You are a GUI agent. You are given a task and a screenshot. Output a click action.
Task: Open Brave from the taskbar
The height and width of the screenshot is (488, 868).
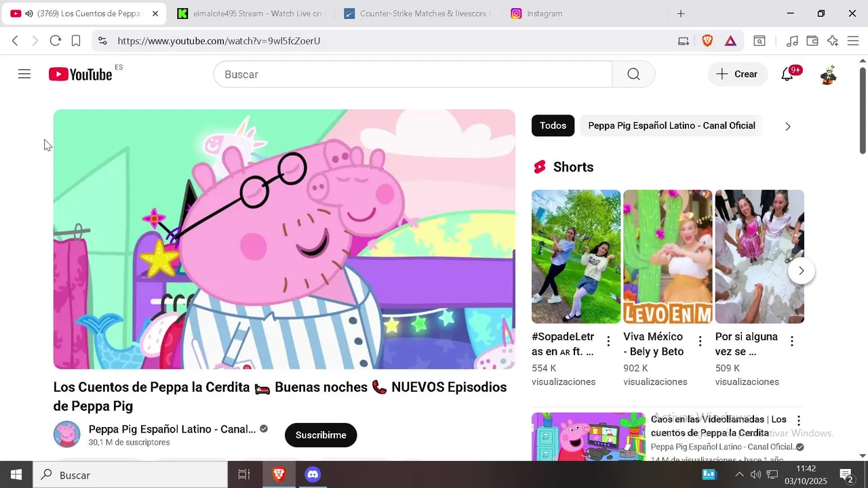279,474
